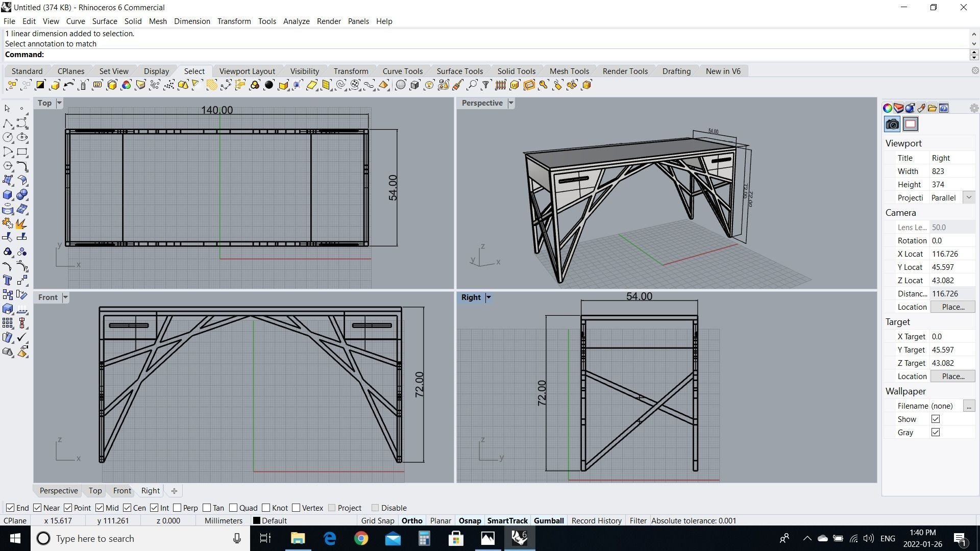Click the target Location Place button
This screenshot has height=551, width=980.
[x=952, y=376]
